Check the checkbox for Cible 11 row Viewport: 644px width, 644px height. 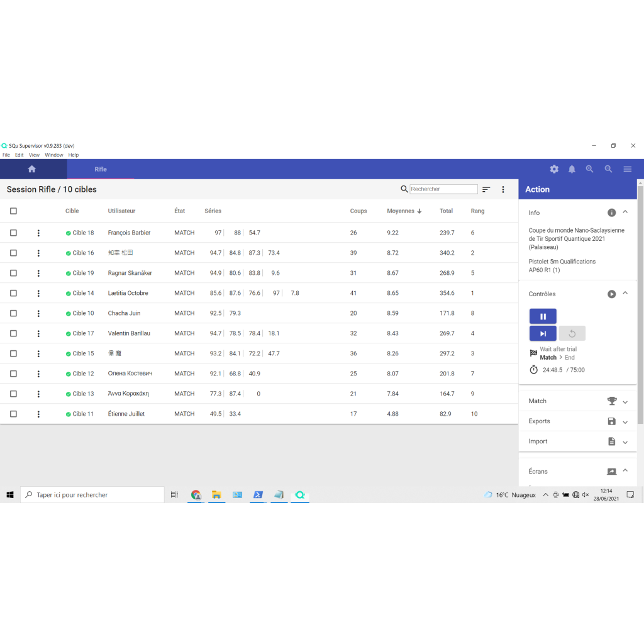click(x=13, y=413)
